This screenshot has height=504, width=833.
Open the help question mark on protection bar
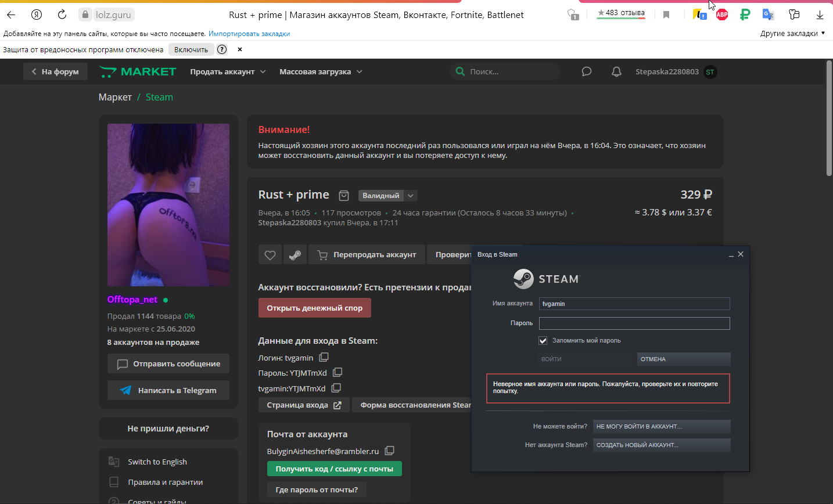click(x=222, y=49)
